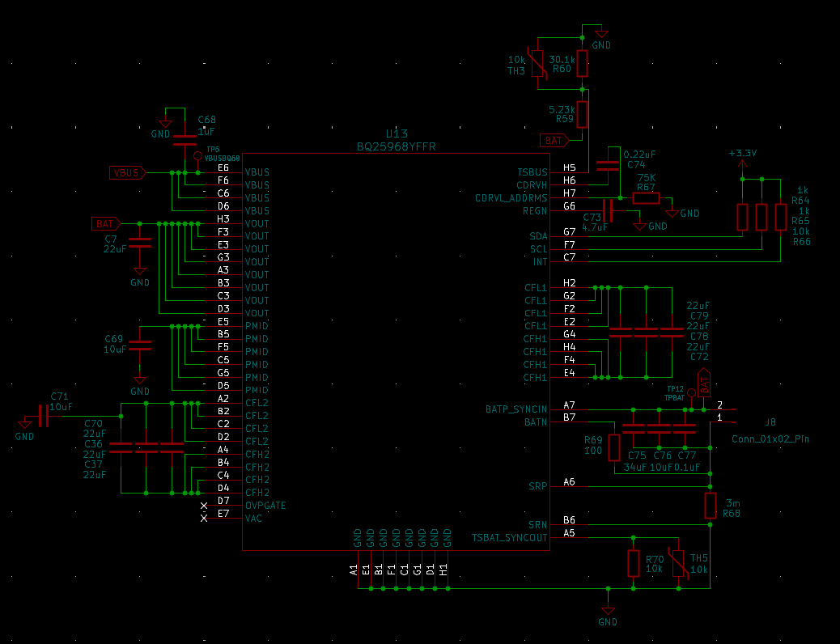Select the C77 0.1uF capacitor symbol
The image size is (840, 644).
tap(685, 429)
